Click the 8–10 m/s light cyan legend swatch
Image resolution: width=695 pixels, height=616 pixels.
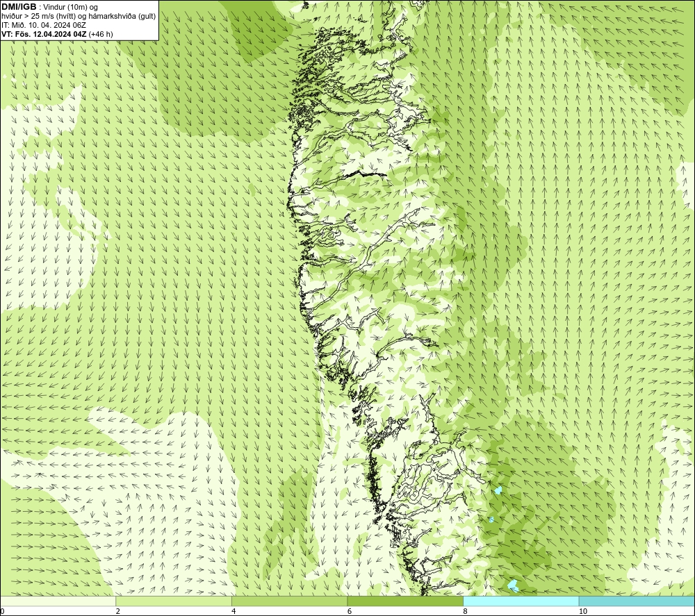tap(521, 601)
